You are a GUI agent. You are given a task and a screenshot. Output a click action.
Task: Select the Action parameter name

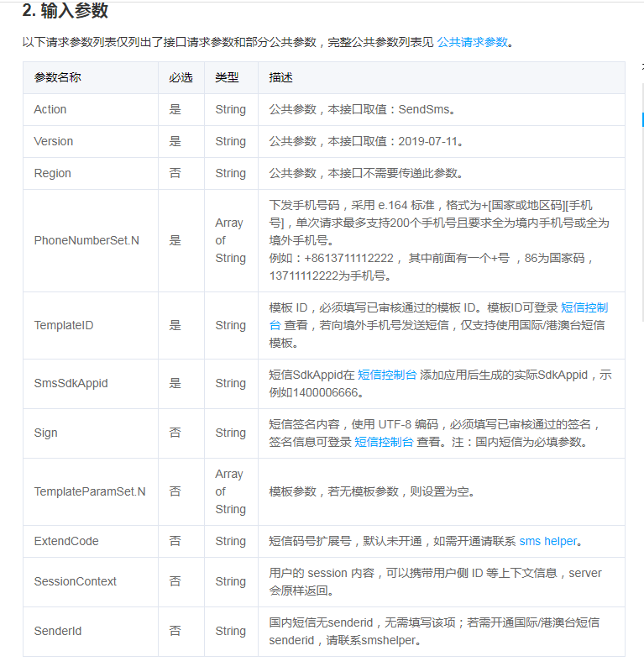point(50,109)
